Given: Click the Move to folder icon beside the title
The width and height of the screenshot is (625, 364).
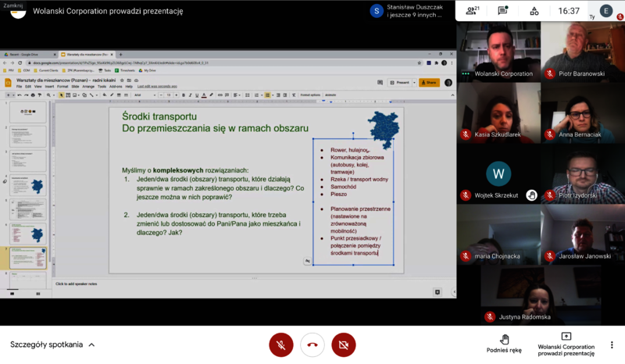Looking at the screenshot, I should 129,80.
